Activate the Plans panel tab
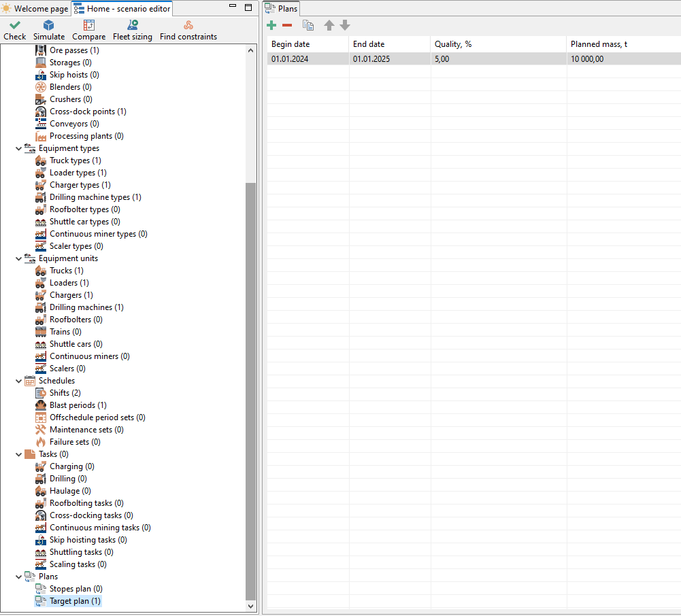The height and width of the screenshot is (616, 681). coord(282,9)
